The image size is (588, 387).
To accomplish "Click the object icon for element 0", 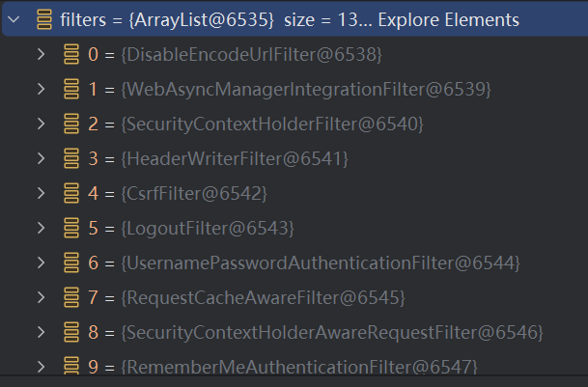I will tap(70, 54).
